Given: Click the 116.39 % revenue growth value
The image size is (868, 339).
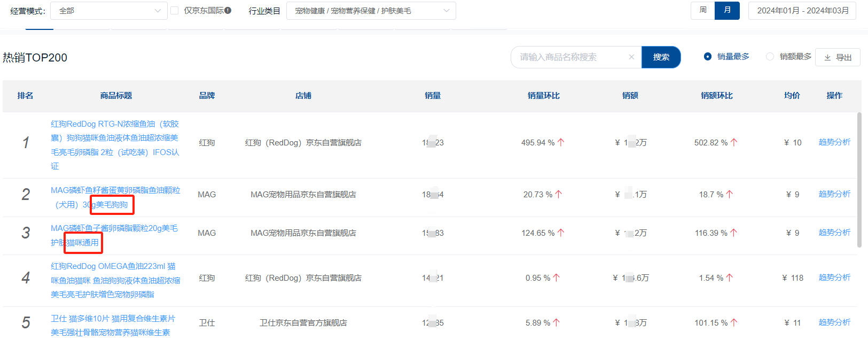Looking at the screenshot, I should pyautogui.click(x=711, y=233).
